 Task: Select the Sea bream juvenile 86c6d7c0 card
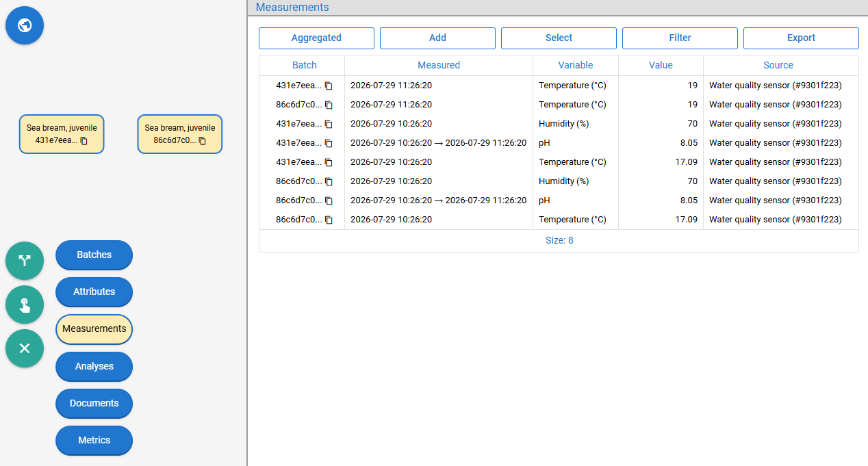(180, 134)
